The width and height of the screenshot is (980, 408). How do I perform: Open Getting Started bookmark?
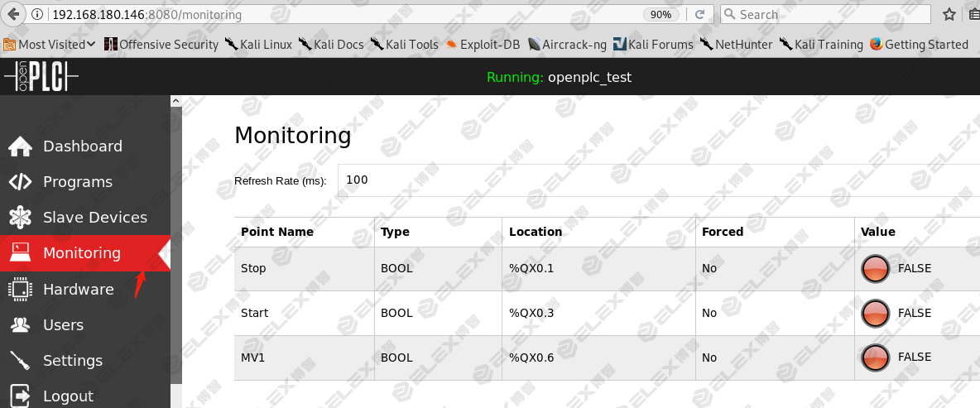tap(919, 45)
